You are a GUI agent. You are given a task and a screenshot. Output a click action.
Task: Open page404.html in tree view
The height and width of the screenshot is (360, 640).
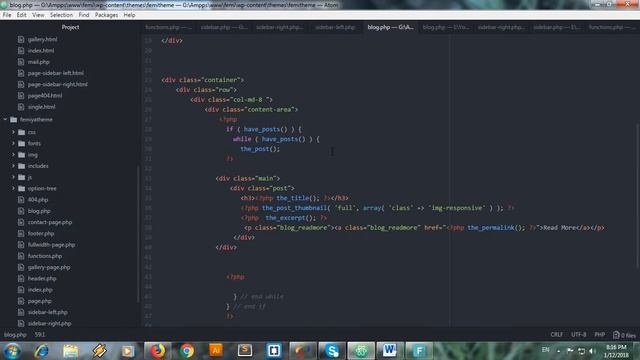(x=45, y=96)
